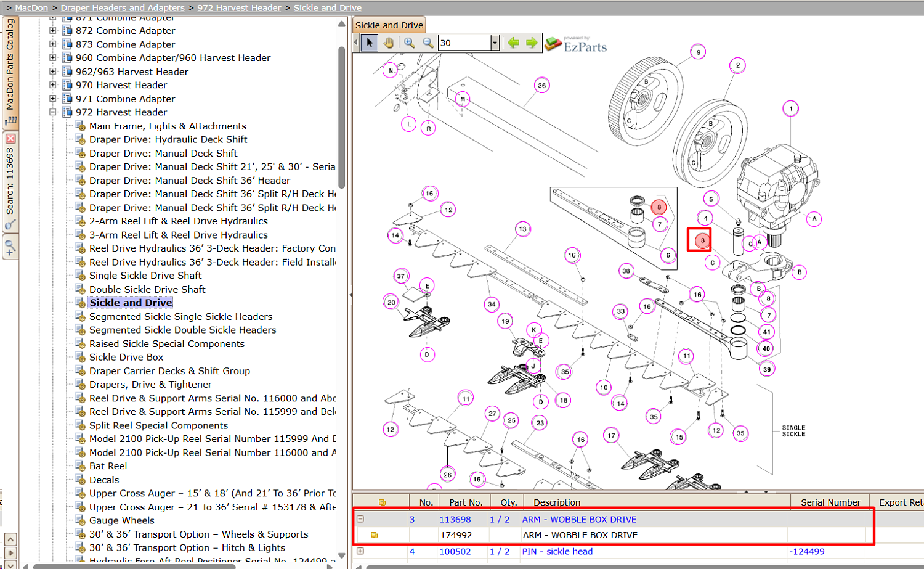Select callout 40 on the diagram
This screenshot has height=569, width=924.
point(766,349)
